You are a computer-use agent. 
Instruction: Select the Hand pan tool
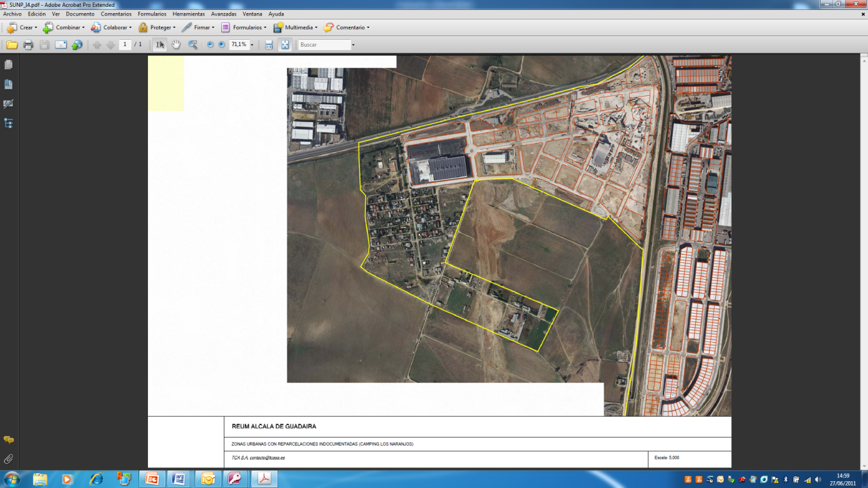[177, 45]
